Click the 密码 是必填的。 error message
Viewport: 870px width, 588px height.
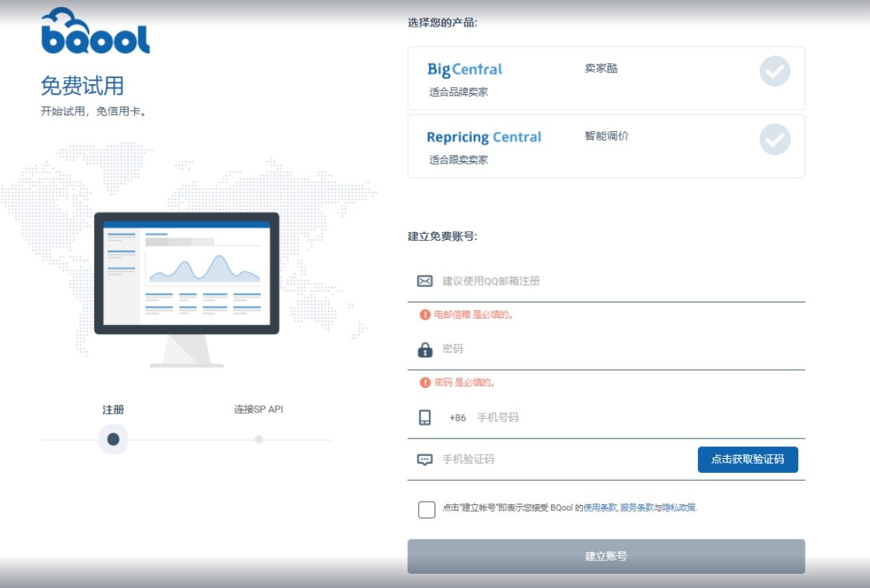[x=466, y=382]
